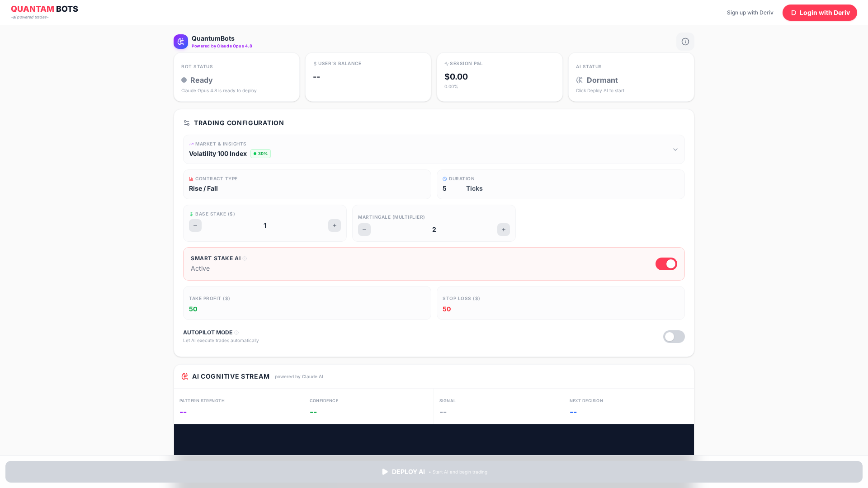This screenshot has height=488, width=868.
Task: Click the Quantam Bots site logo
Action: pos(44,12)
